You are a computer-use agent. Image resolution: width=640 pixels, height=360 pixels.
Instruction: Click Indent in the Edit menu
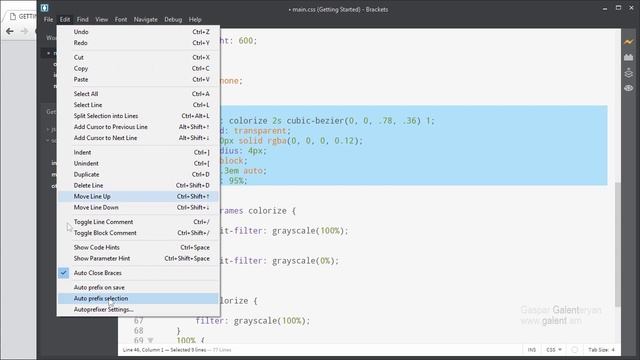[138, 152]
